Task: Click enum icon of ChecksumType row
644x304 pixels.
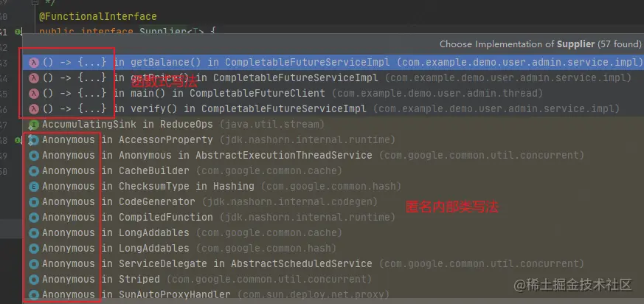Action: click(34, 187)
